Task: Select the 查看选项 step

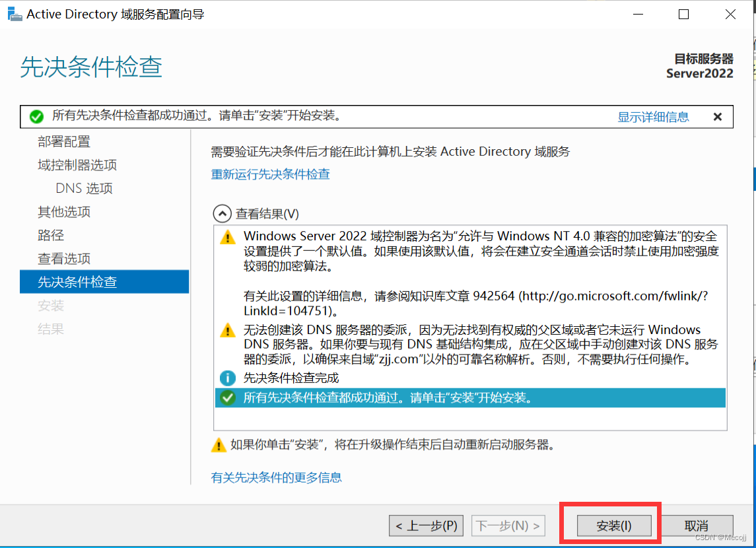Action: (x=64, y=258)
